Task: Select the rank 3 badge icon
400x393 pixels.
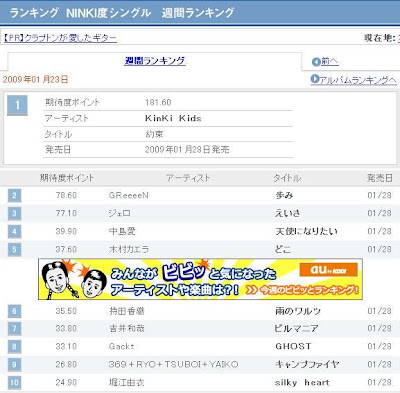Action: point(14,213)
